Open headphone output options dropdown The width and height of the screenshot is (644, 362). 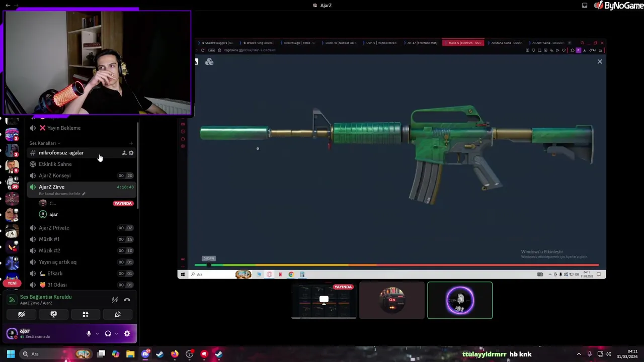pos(116,333)
